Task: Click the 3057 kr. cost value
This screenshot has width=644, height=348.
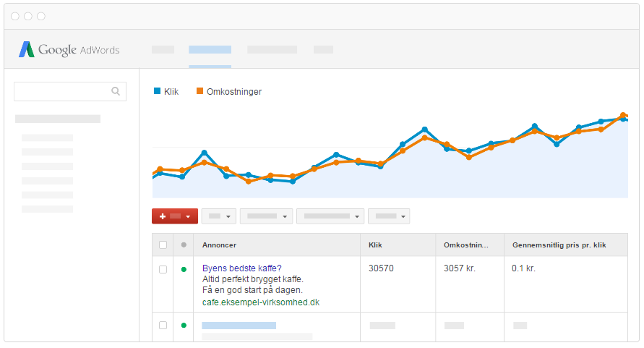Action: tap(460, 268)
